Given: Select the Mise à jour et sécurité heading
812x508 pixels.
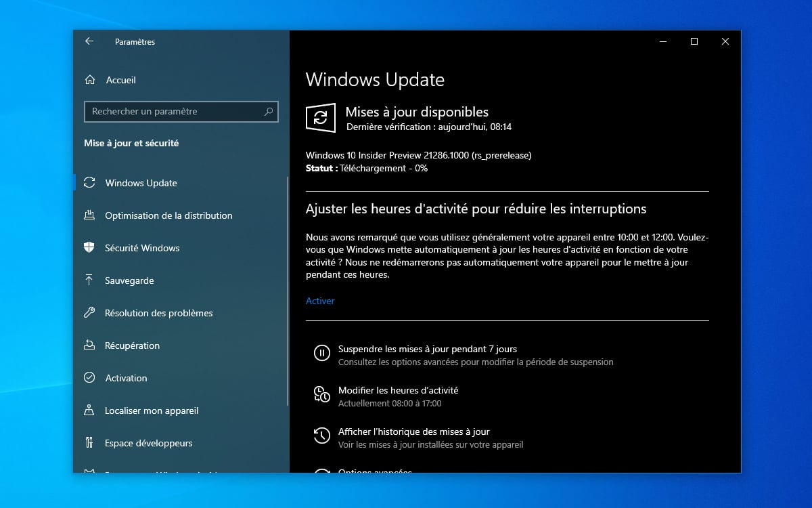Looking at the screenshot, I should 131,143.
